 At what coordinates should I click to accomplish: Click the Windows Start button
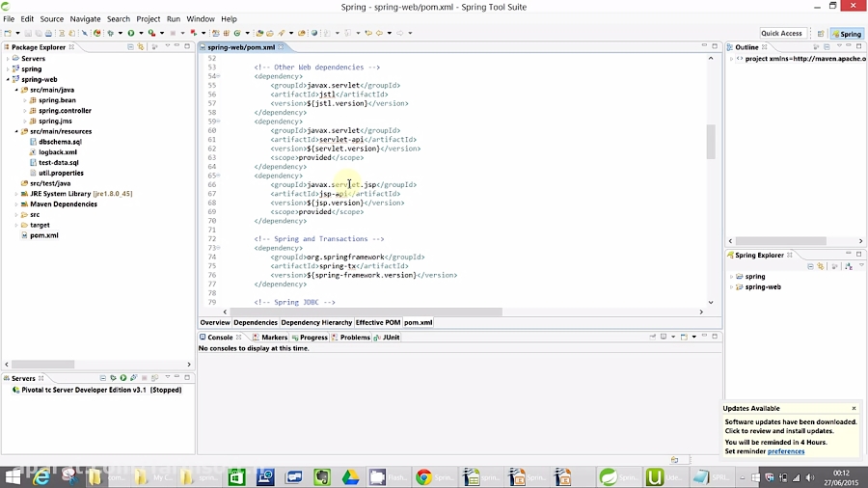pos(13,477)
